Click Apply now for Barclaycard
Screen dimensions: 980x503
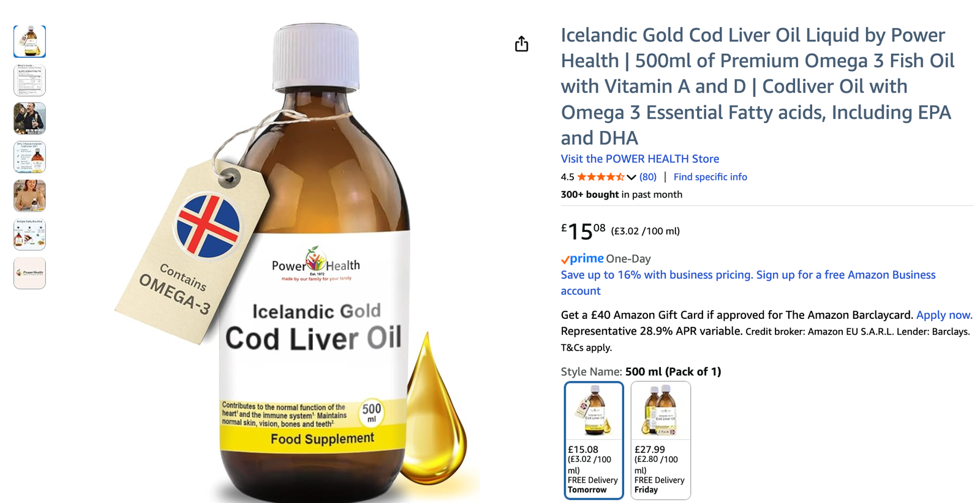[x=944, y=315]
